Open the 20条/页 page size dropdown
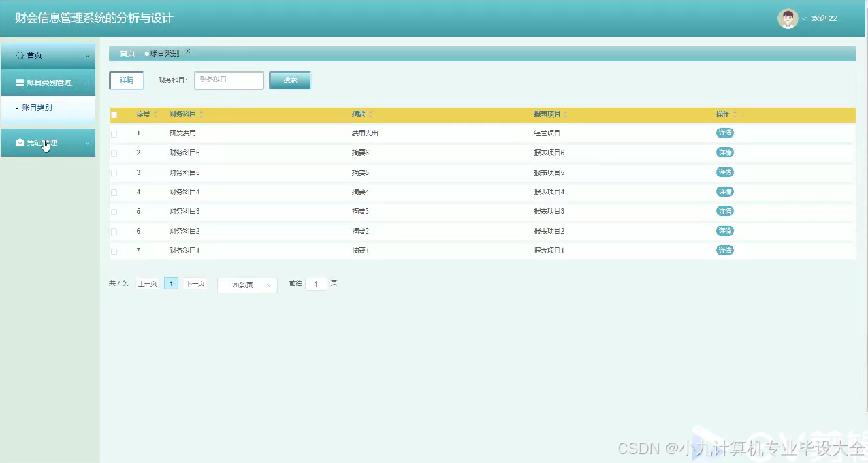Viewport: 868px width, 463px height. click(x=247, y=285)
